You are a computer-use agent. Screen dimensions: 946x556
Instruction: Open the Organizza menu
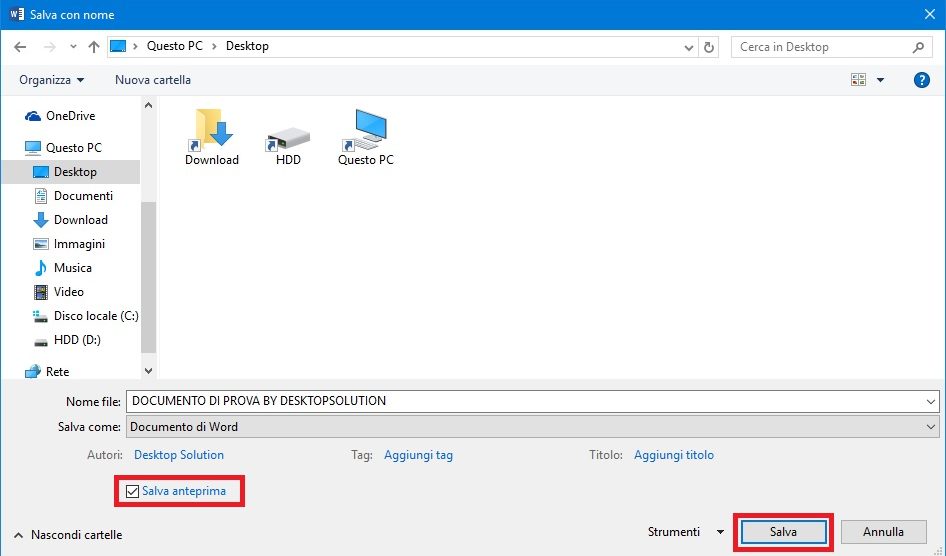coord(52,80)
